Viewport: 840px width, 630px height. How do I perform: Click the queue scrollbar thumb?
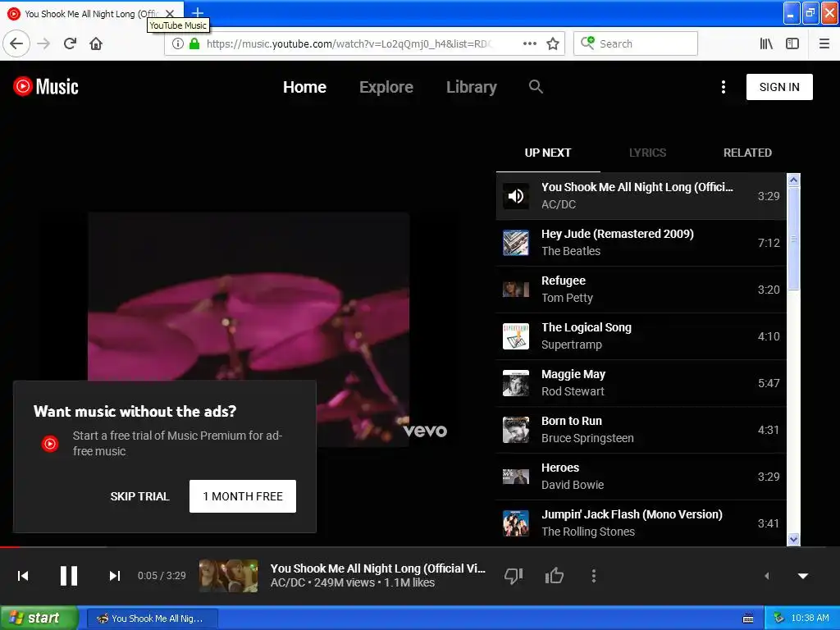(x=793, y=239)
